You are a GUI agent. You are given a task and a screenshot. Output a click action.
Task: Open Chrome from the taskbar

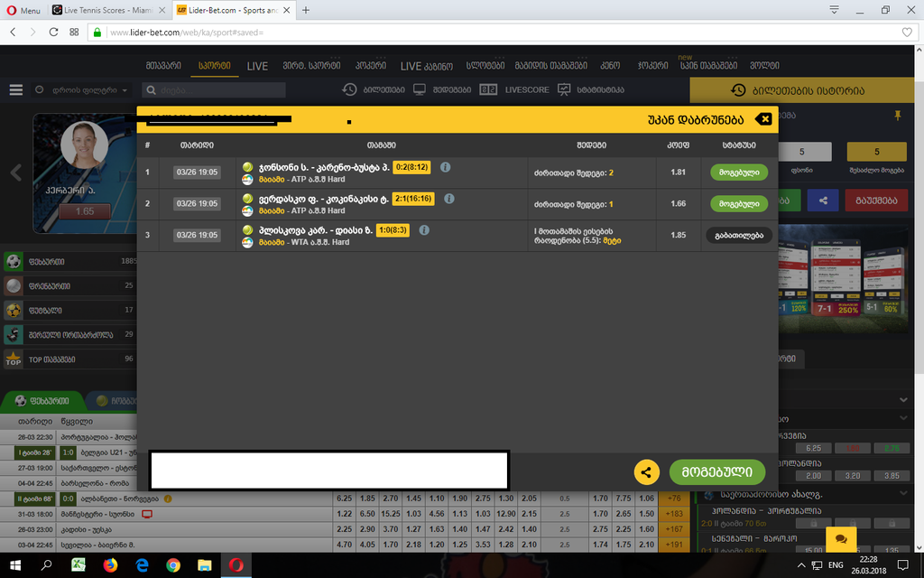173,565
